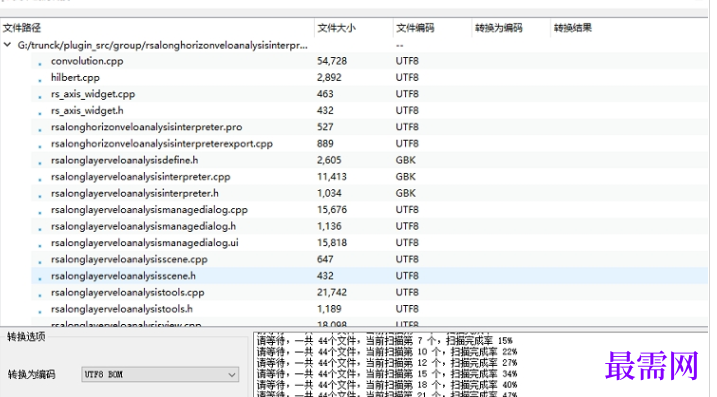
Task: Click GBK encoding of rsalonglayerveloanalysisdefine.h
Action: point(406,160)
